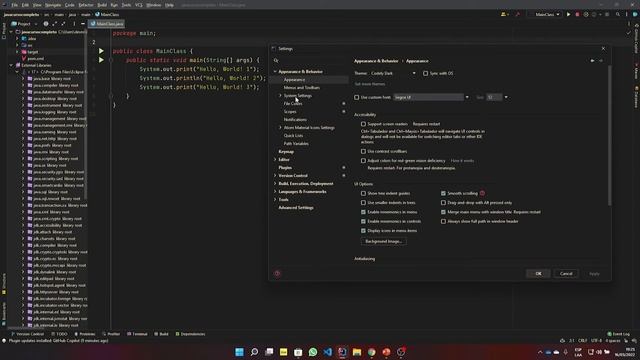Expand Editor settings group
Image resolution: width=640 pixels, height=360 pixels.
(275, 160)
